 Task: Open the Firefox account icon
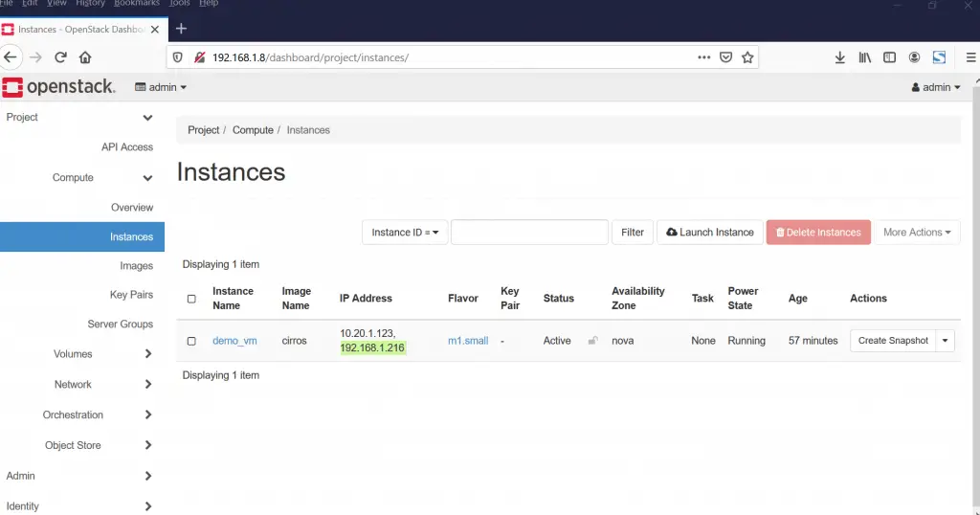point(914,57)
